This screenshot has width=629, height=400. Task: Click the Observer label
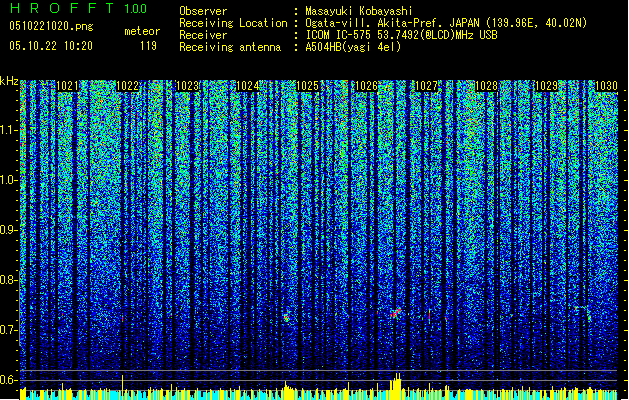coord(203,11)
